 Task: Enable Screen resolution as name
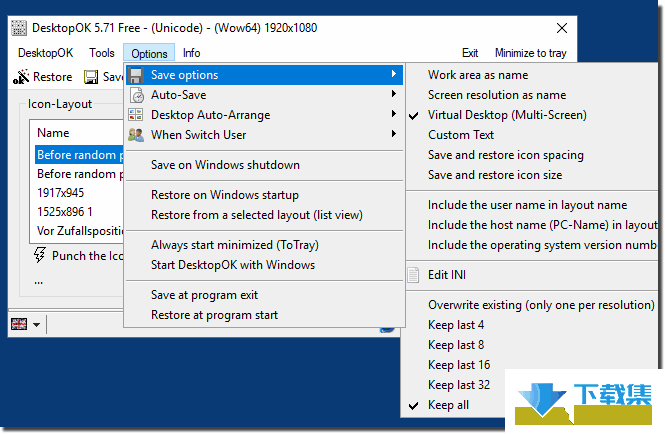click(x=497, y=95)
